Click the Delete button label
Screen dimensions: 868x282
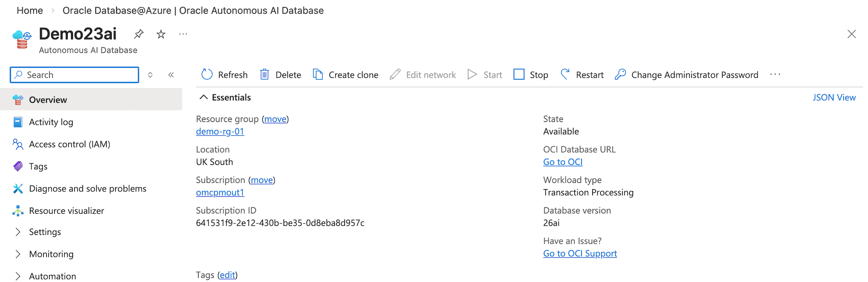coord(288,75)
